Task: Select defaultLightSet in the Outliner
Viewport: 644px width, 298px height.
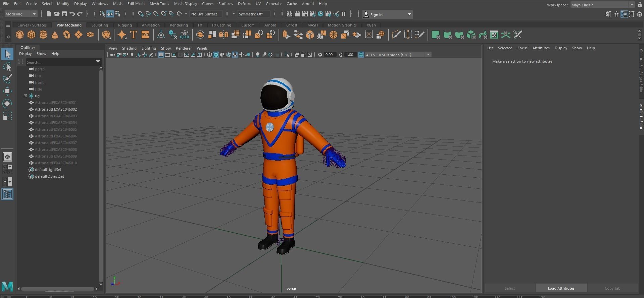Action: [48, 170]
